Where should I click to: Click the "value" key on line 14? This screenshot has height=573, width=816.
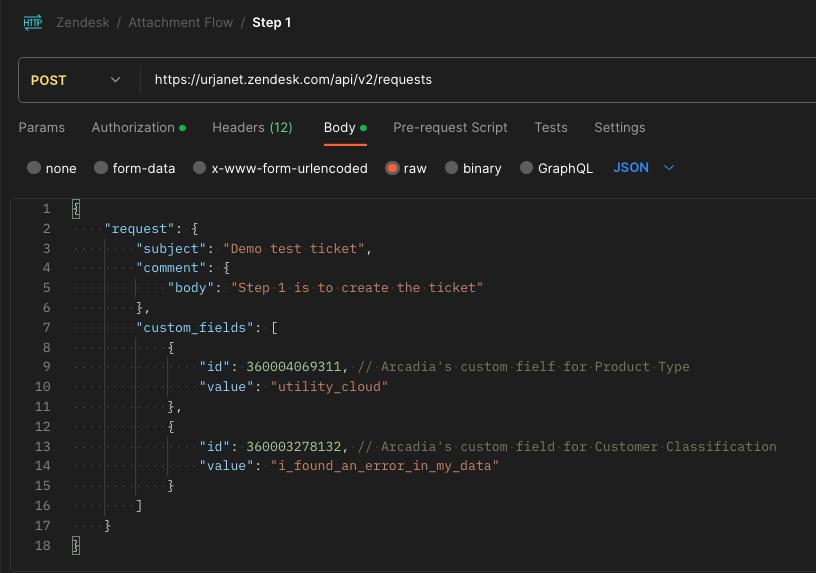tap(226, 466)
